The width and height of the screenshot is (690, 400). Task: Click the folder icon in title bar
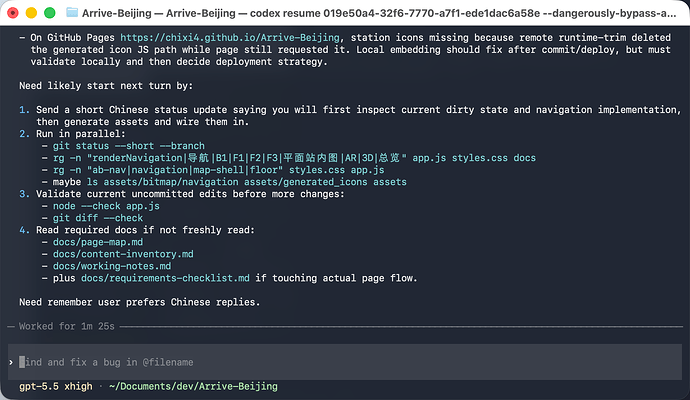tap(72, 12)
